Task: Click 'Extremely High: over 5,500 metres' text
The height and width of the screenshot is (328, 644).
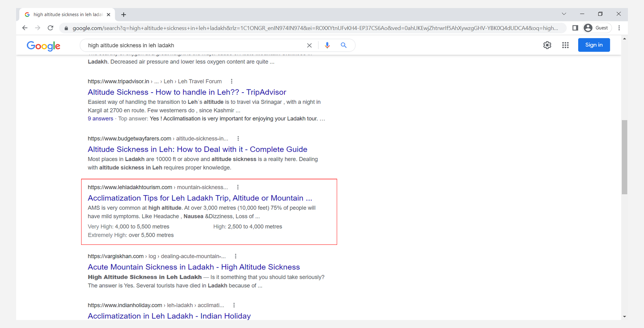Action: [x=131, y=235]
